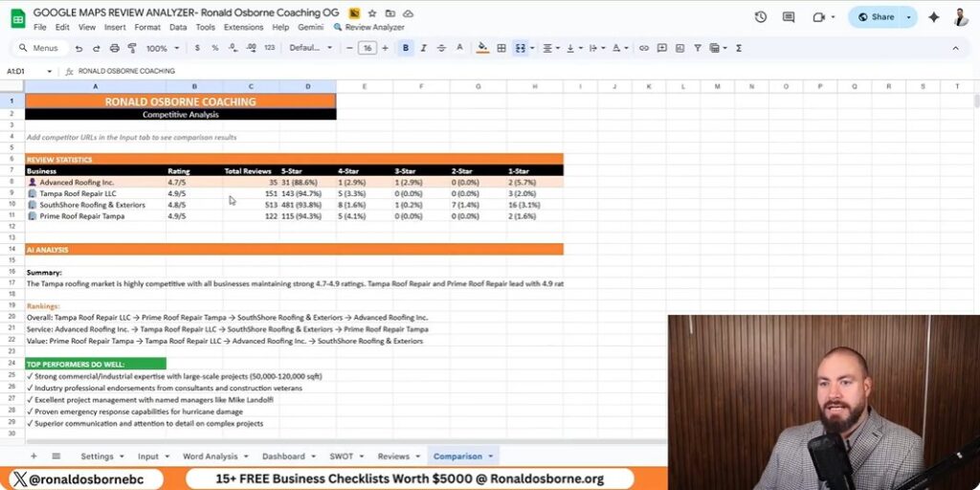Open the borders tool
Screen dimensions: 980x490
501,48
